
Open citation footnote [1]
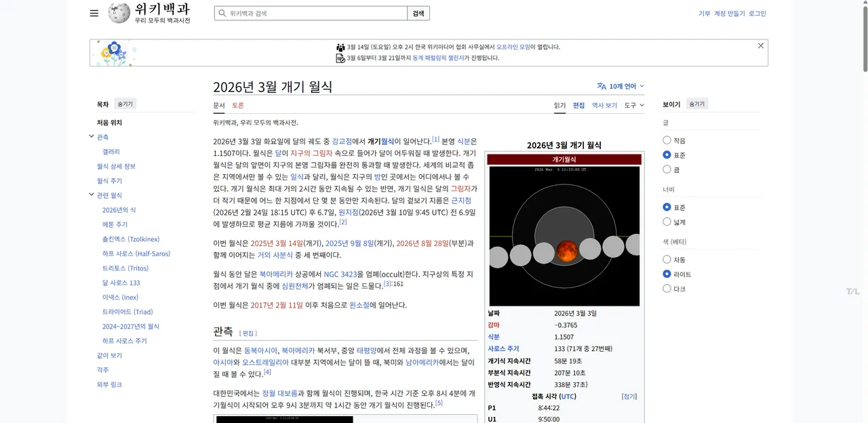436,139
